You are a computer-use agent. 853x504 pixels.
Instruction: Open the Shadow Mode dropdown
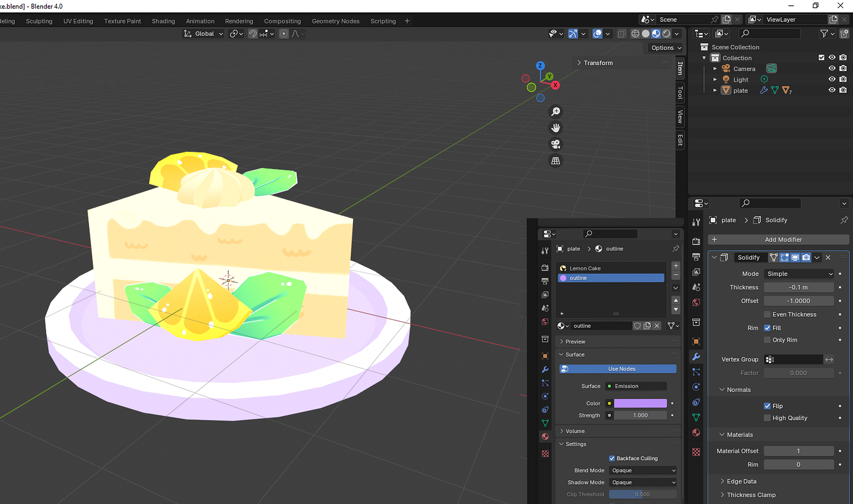tap(643, 482)
